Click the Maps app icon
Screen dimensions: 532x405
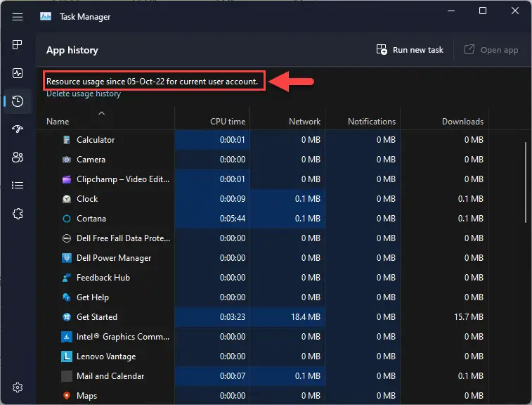pyautogui.click(x=67, y=396)
